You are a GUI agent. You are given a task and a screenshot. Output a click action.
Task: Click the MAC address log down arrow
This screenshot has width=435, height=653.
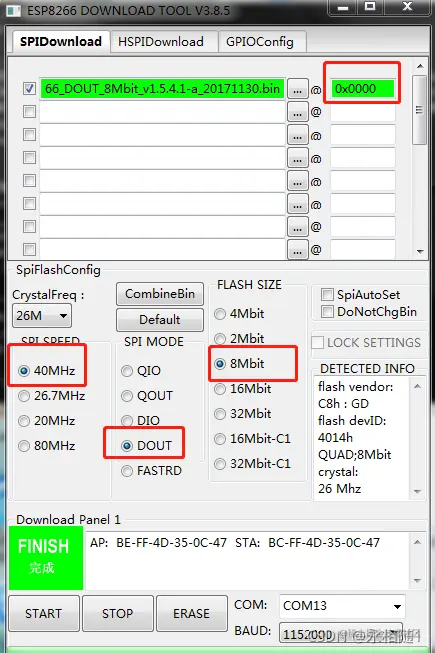pos(418,581)
